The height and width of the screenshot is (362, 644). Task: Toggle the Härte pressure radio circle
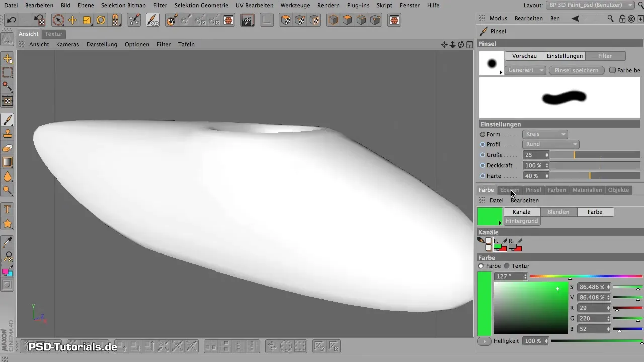pyautogui.click(x=482, y=176)
